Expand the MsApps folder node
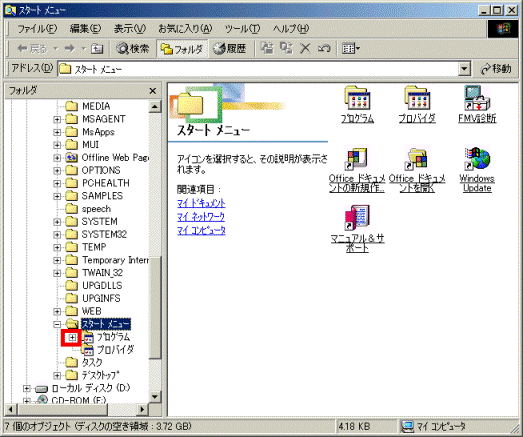Viewport: 523px width, 437px height. pos(57,132)
